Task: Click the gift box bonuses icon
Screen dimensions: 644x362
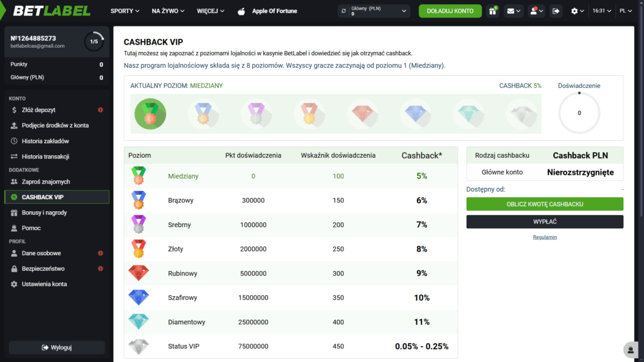Action: (x=493, y=11)
